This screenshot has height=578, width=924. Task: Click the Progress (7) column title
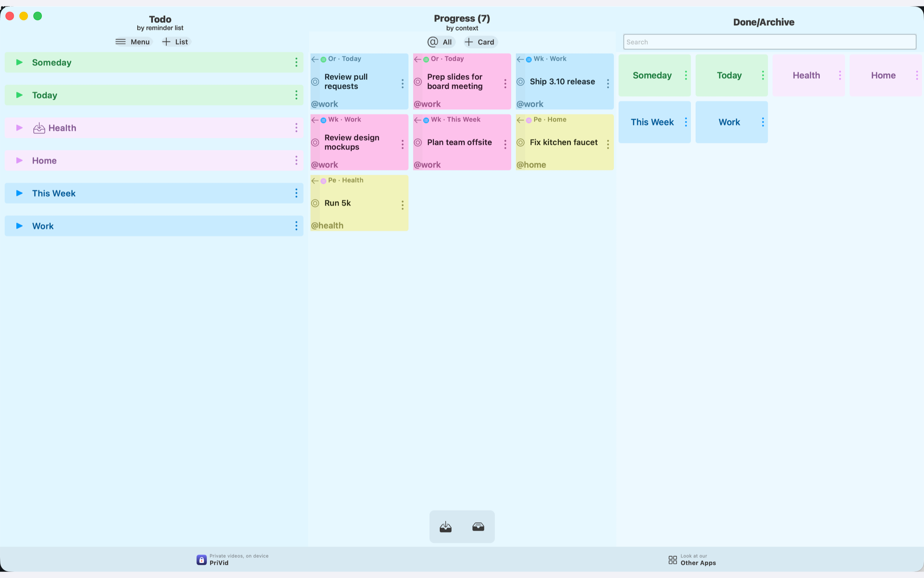pyautogui.click(x=462, y=18)
